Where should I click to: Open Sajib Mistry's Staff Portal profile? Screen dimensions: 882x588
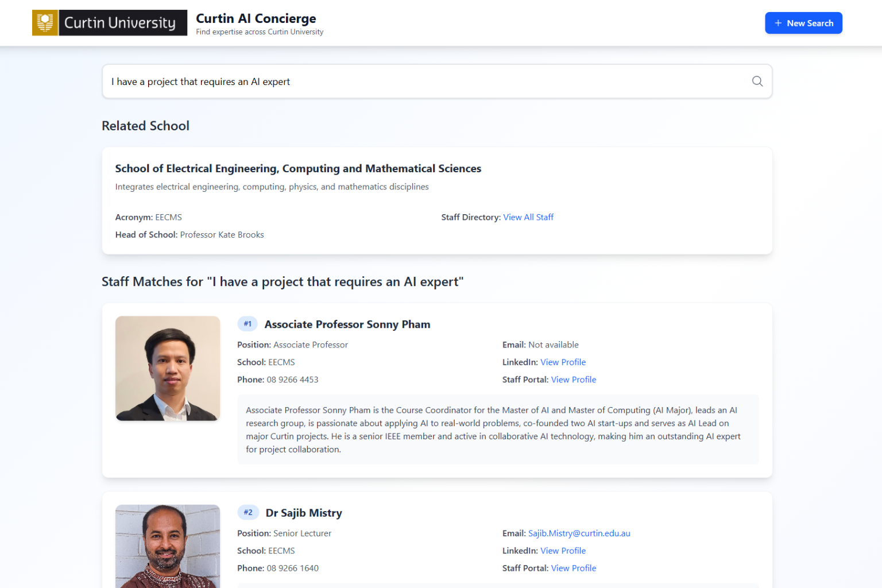pyautogui.click(x=573, y=568)
